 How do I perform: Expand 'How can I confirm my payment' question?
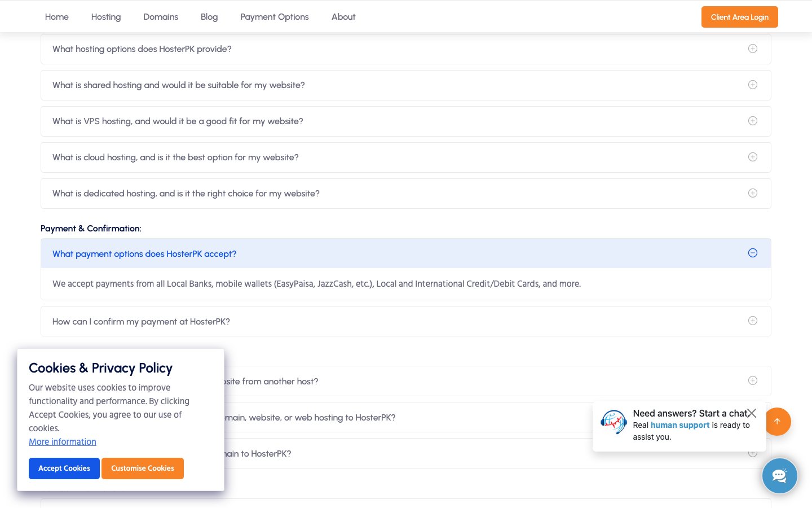pos(406,321)
